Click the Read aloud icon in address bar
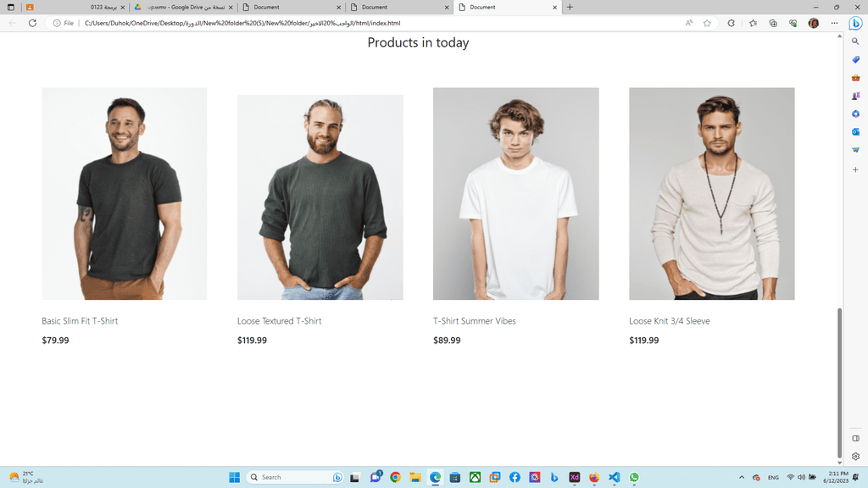Image resolution: width=868 pixels, height=488 pixels. click(x=688, y=23)
